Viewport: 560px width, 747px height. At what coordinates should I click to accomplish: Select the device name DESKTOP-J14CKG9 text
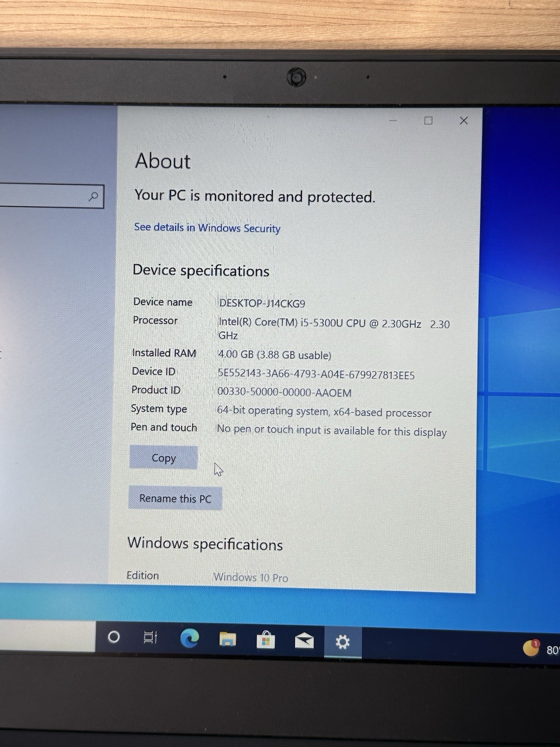pyautogui.click(x=262, y=303)
